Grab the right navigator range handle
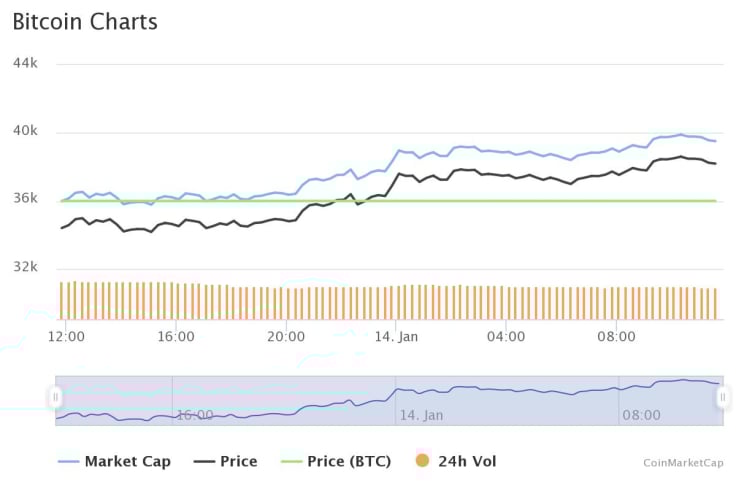 (723, 397)
